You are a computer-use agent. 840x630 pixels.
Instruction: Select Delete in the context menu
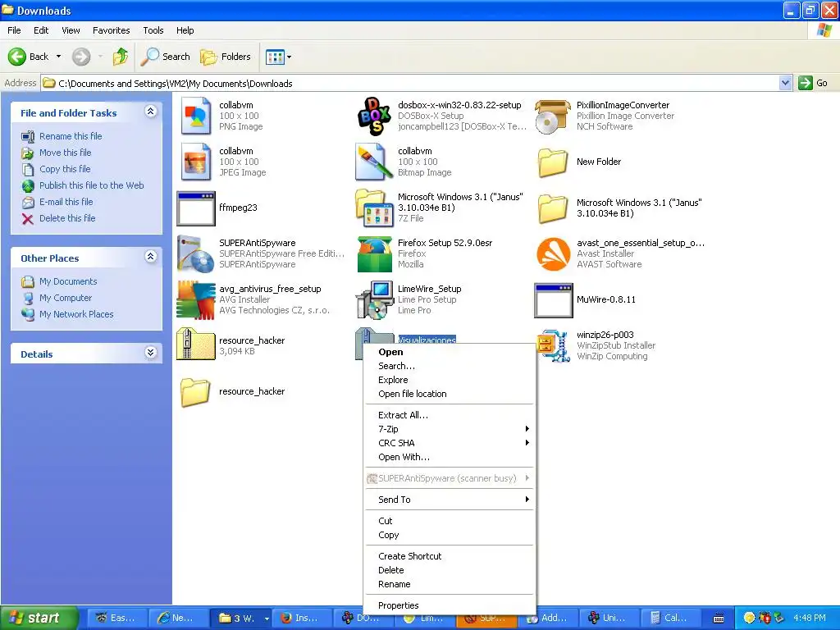450,571
